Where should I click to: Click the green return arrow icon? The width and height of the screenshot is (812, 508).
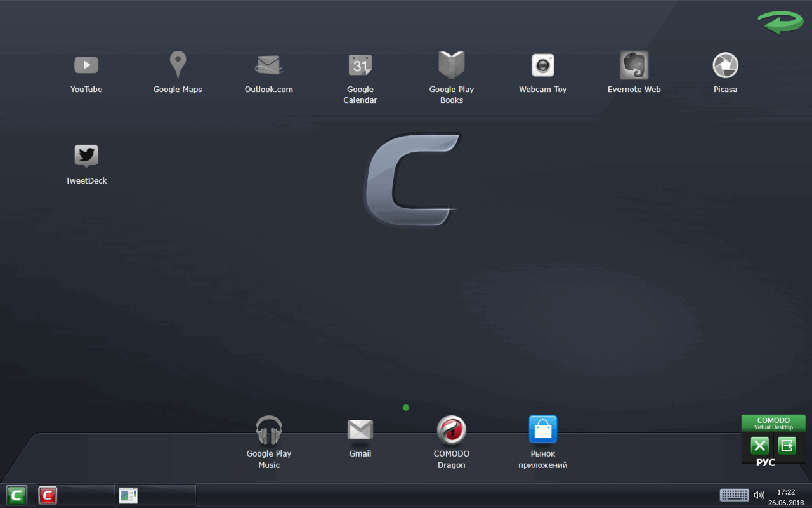(x=780, y=22)
